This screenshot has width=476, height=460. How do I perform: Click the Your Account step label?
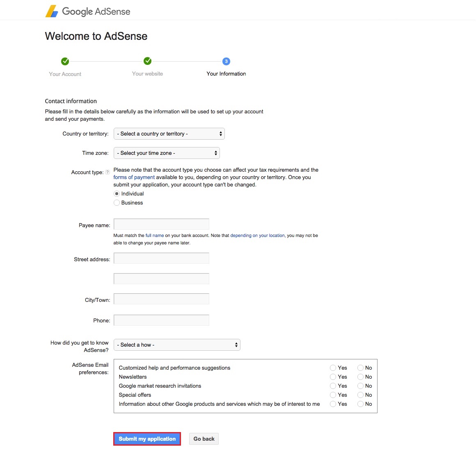click(65, 74)
